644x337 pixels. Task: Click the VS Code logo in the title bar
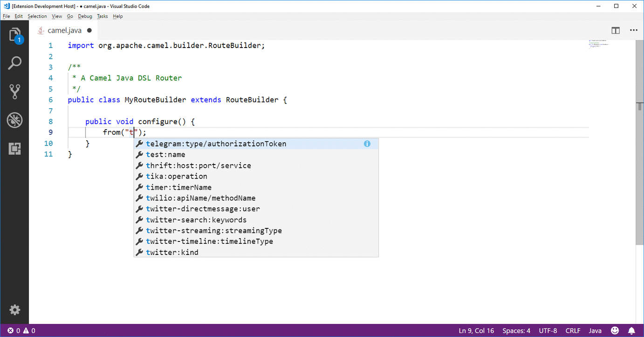pyautogui.click(x=6, y=6)
